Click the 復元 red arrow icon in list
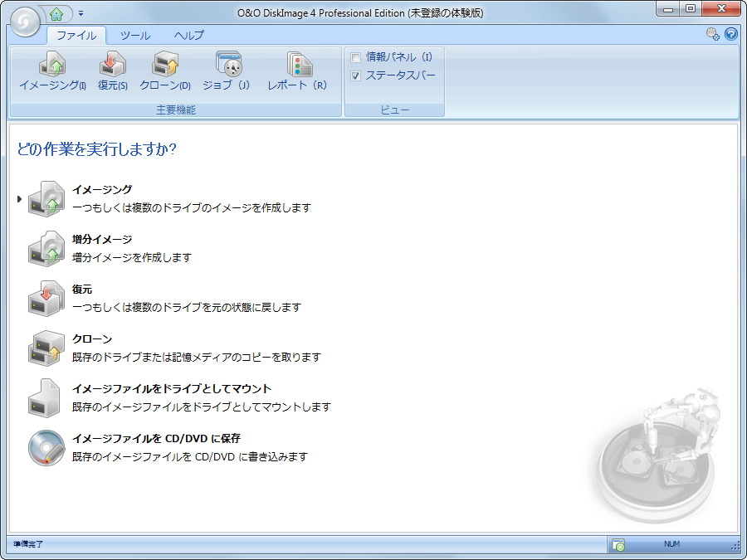 coord(46,298)
